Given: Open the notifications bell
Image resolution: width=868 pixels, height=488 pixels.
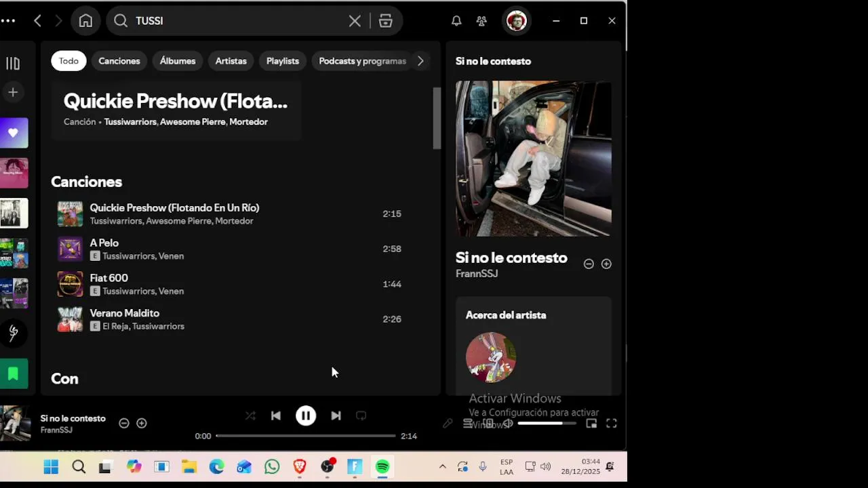Looking at the screenshot, I should [456, 21].
